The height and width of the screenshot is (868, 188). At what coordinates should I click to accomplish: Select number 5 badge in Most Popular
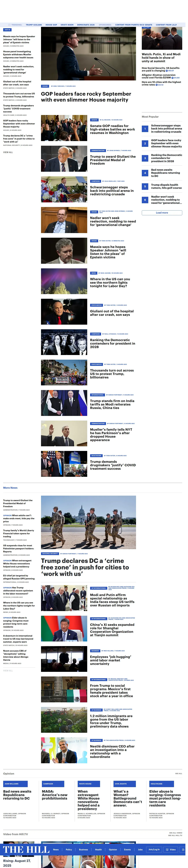(145, 186)
